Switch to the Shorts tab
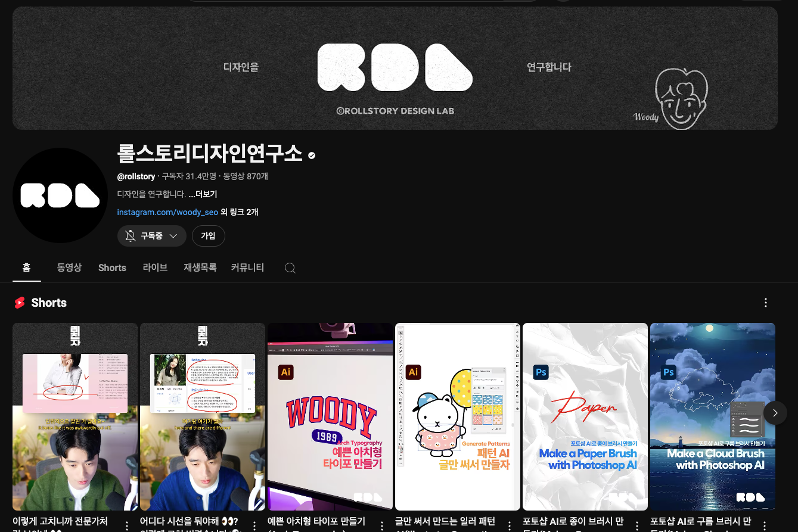Screen dimensions: 798x532 112,268
